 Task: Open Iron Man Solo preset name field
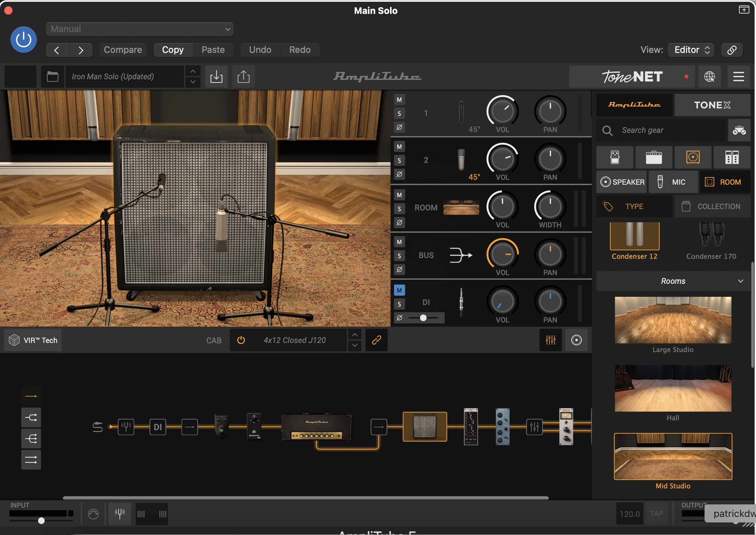tap(124, 76)
